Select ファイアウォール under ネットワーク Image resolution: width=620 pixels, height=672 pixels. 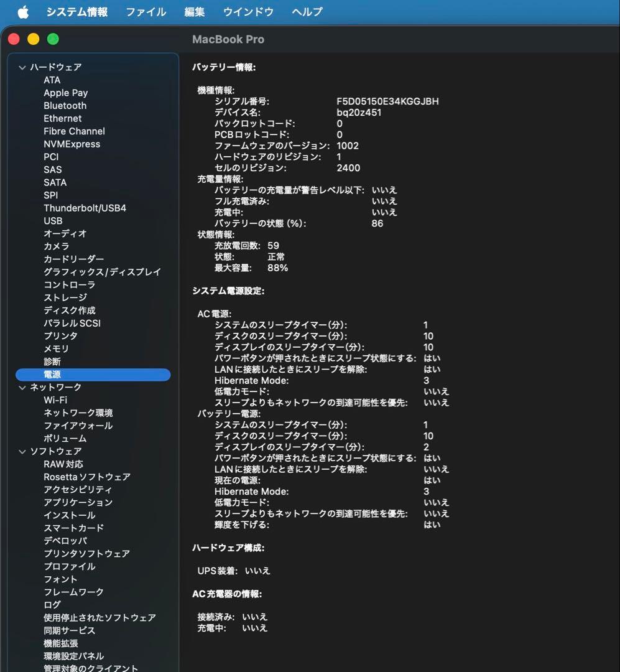[78, 425]
